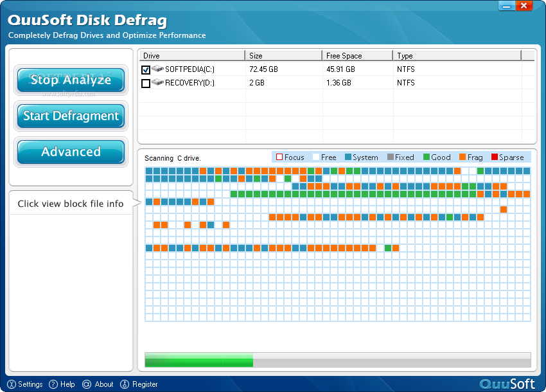Start Defragment of selected drive

point(71,116)
